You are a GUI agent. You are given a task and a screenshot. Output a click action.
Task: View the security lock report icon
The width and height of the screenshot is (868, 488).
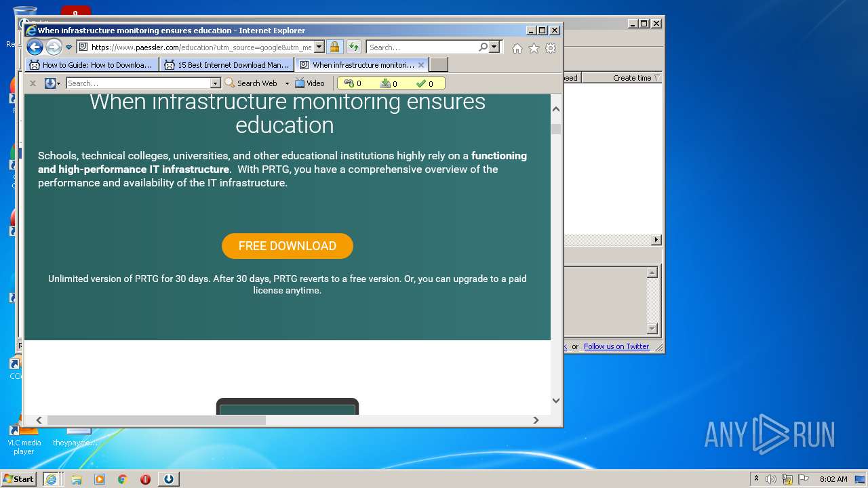pos(334,47)
